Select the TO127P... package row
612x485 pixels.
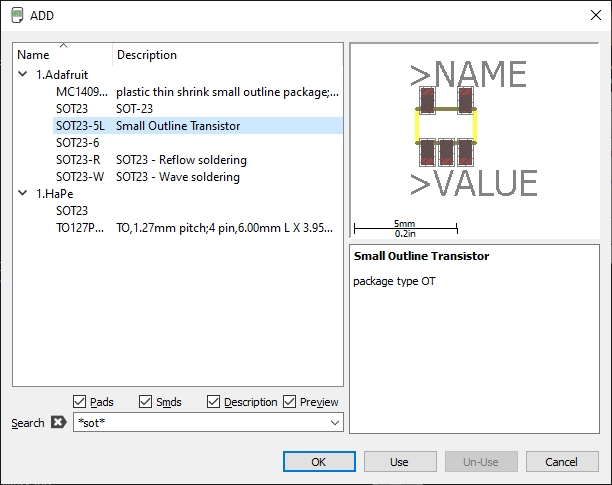tap(197, 228)
